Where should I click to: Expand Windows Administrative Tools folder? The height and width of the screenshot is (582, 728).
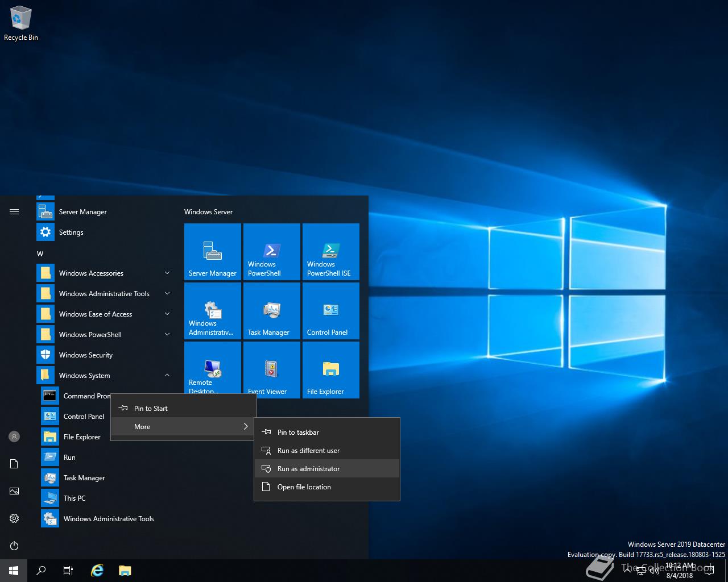(x=105, y=293)
